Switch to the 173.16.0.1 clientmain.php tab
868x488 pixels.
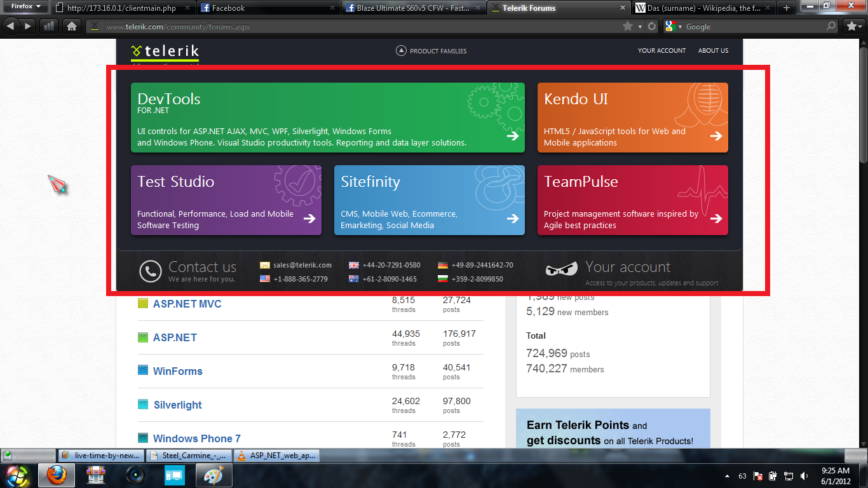122,8
